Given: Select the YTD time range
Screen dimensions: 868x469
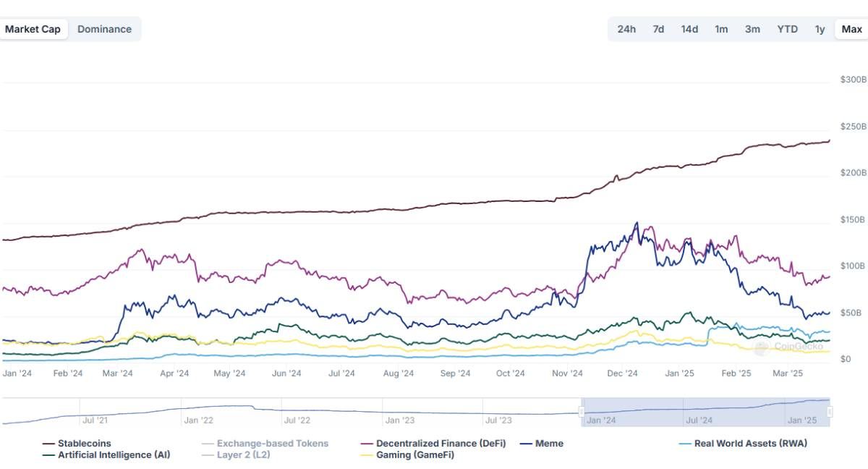Looking at the screenshot, I should click(787, 29).
